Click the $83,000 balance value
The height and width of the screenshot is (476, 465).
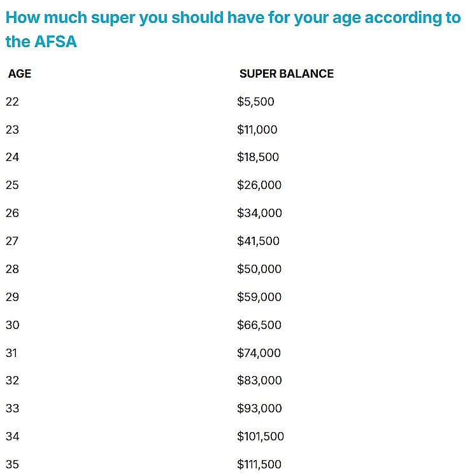pyautogui.click(x=259, y=381)
